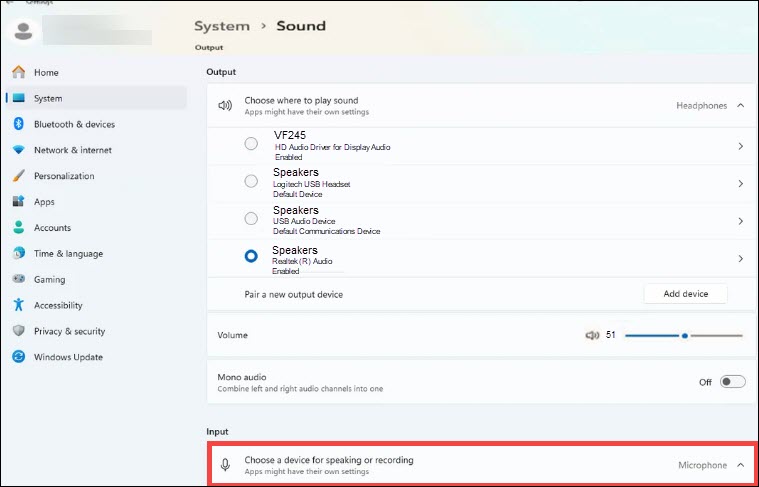The height and width of the screenshot is (487, 759).
Task: Click the Accessibility sidebar label
Action: 58,305
